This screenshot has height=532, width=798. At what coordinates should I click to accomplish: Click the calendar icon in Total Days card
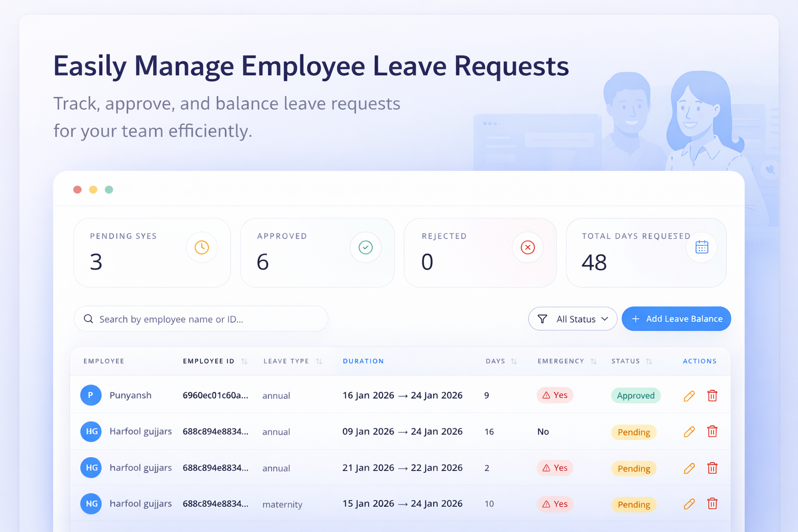pyautogui.click(x=701, y=247)
